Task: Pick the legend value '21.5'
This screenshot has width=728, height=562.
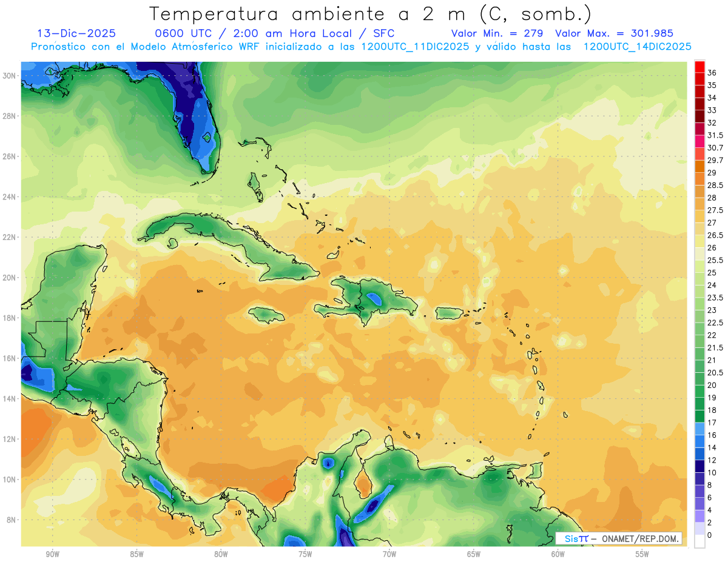Action: click(715, 348)
